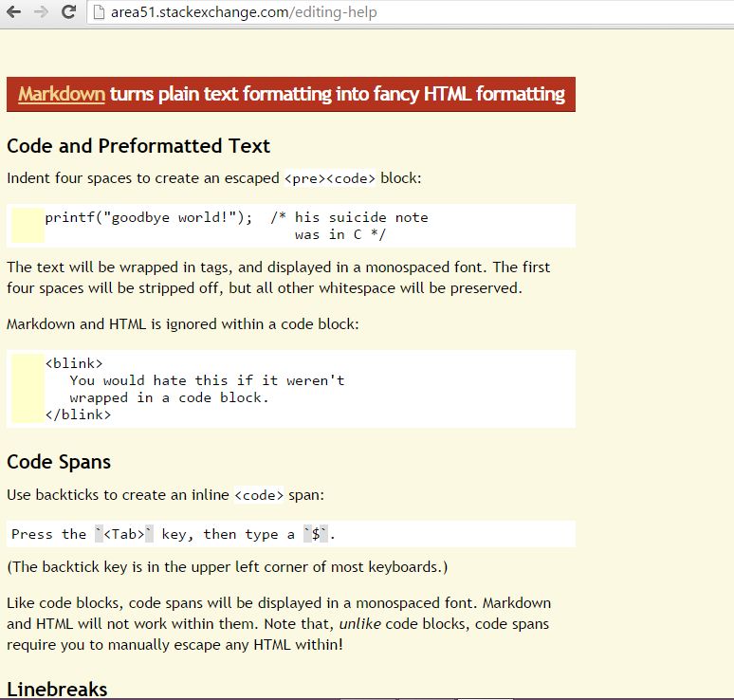Image resolution: width=734 pixels, height=700 pixels.
Task: Click the "Code and Preformatted Text" heading
Action: 138,146
